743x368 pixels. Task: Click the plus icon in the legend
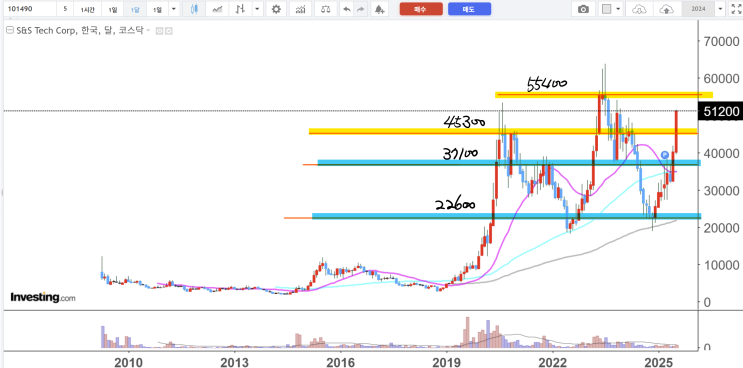coord(168,31)
